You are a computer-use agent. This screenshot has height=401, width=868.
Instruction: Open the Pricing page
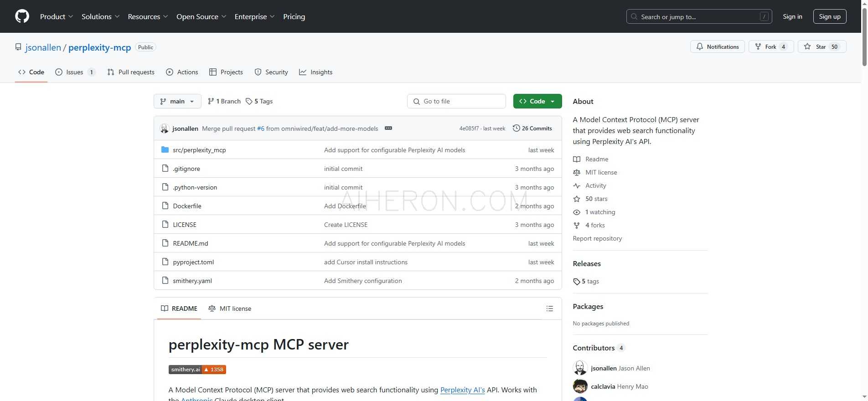[x=294, y=16]
